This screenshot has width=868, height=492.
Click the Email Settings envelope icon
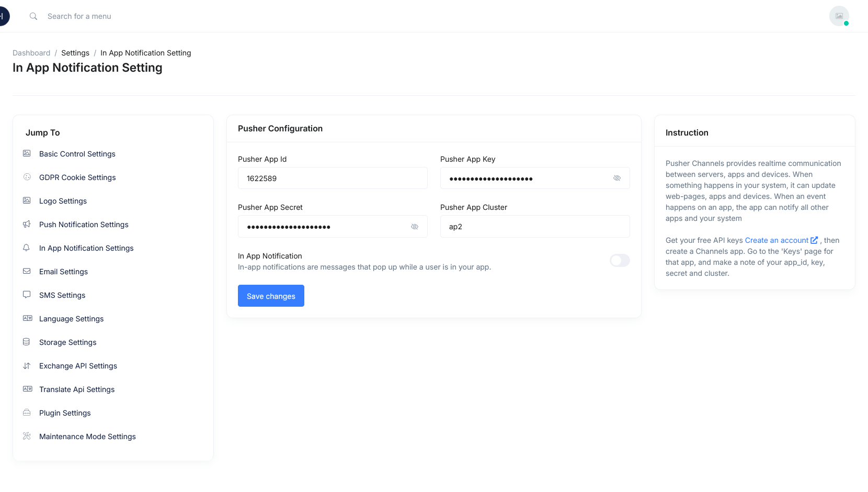[27, 271]
